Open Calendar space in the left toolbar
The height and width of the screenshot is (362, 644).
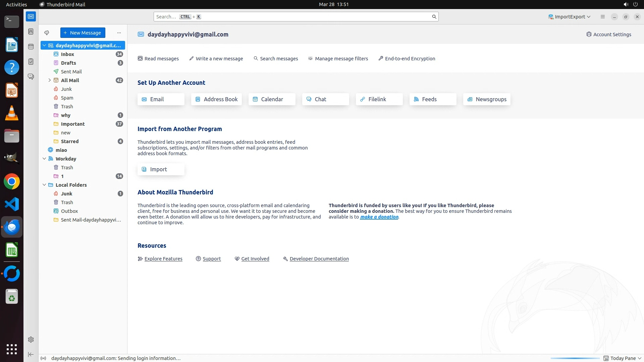click(31, 47)
